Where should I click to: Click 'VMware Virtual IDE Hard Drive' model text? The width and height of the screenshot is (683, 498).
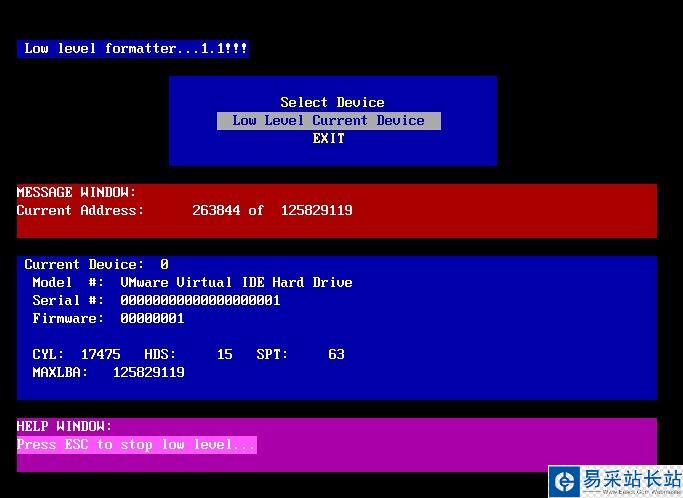[236, 282]
